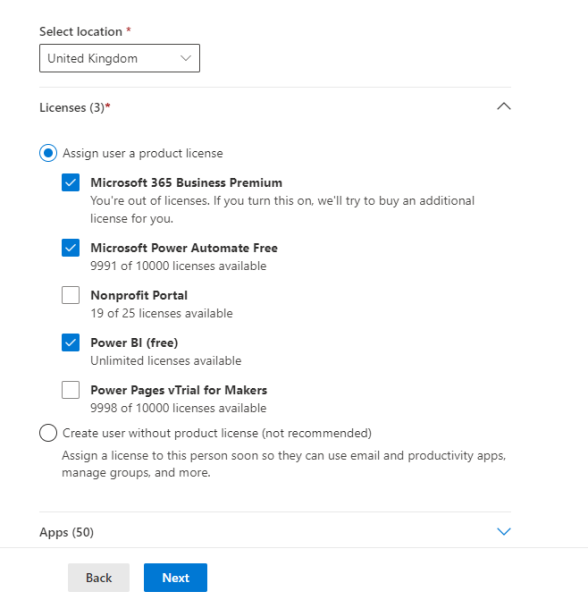588x600 pixels.
Task: Choose the 'Create user without product license' radio button
Action: 48,433
